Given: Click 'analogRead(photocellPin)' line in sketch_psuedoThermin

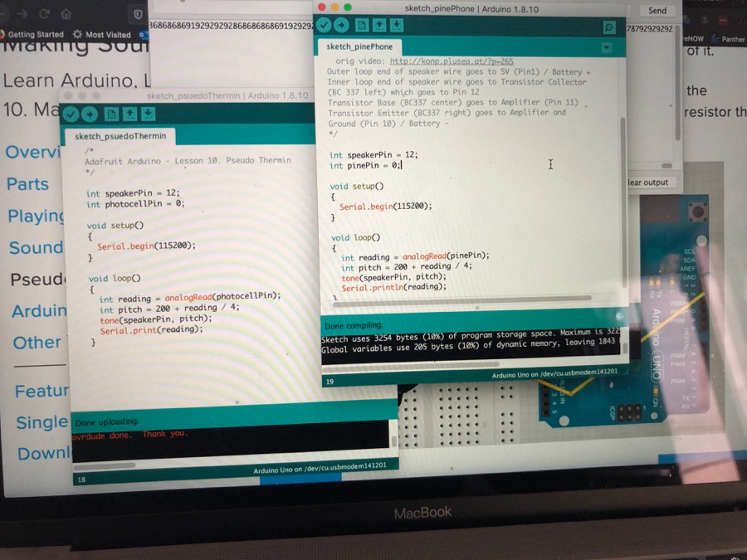Looking at the screenshot, I should [x=189, y=298].
